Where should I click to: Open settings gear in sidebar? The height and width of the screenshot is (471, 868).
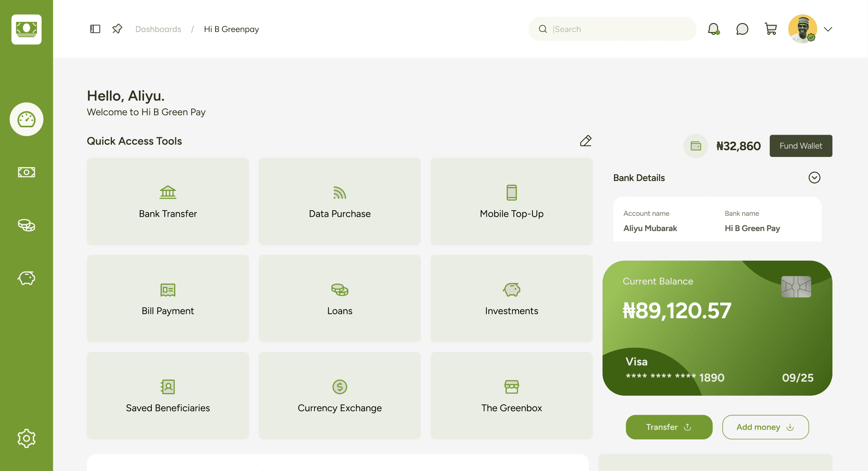(x=26, y=438)
